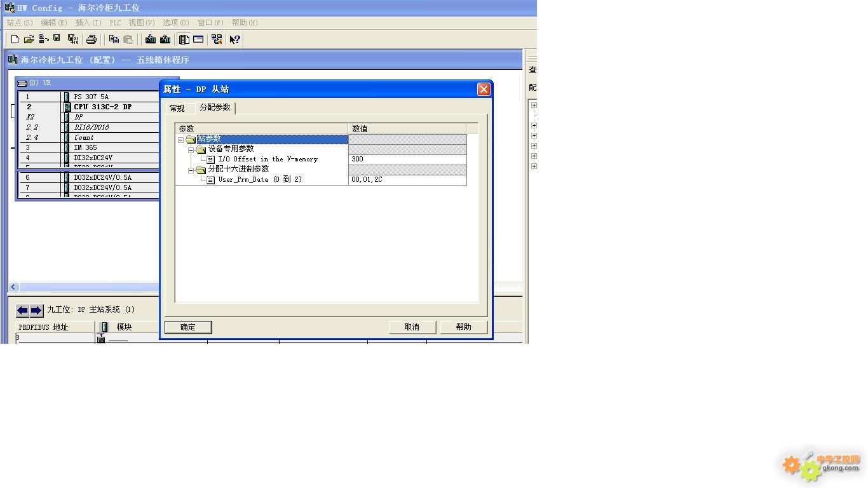Click the address overview window icon
The width and height of the screenshot is (868, 488).
coord(198,39)
